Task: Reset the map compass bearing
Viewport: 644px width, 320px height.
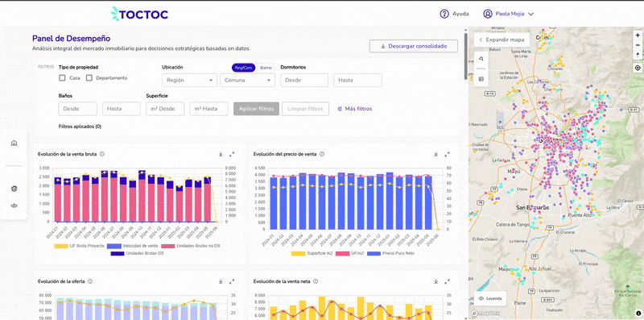Action: [638, 55]
